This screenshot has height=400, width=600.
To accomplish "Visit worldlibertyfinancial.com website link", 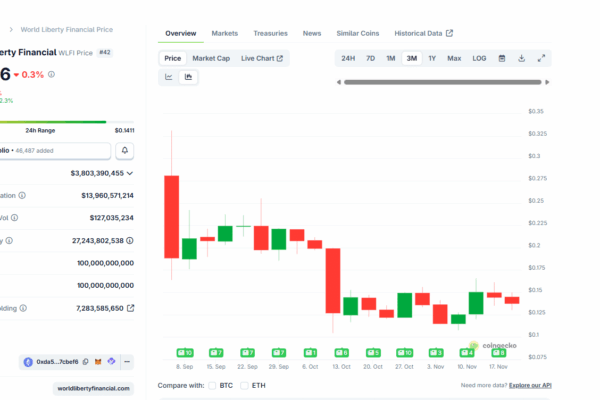I will (x=94, y=388).
